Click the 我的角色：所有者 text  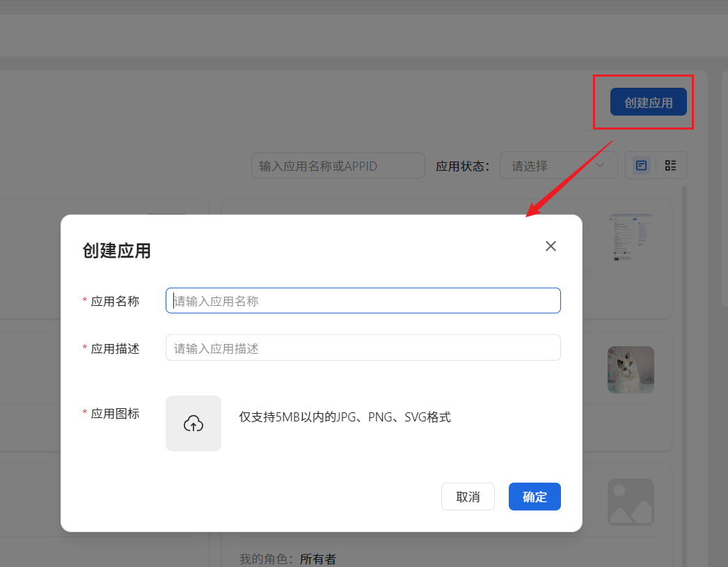[x=288, y=559]
